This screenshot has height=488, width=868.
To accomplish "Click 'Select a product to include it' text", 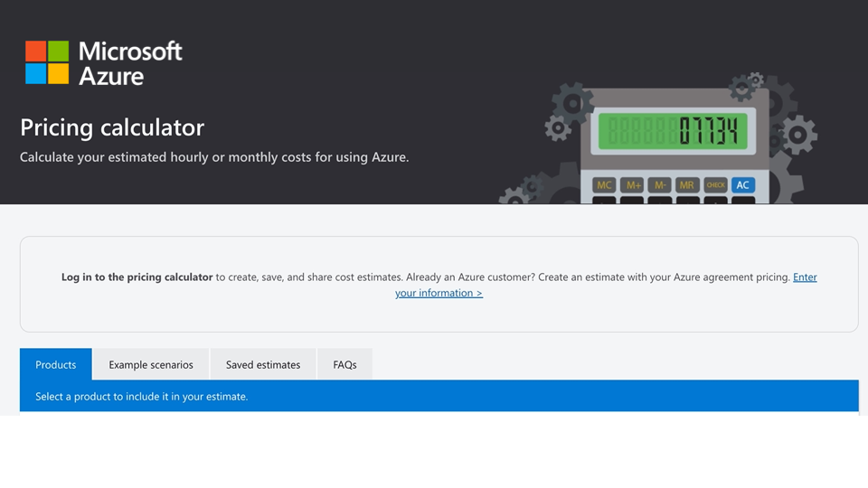I will click(142, 396).
